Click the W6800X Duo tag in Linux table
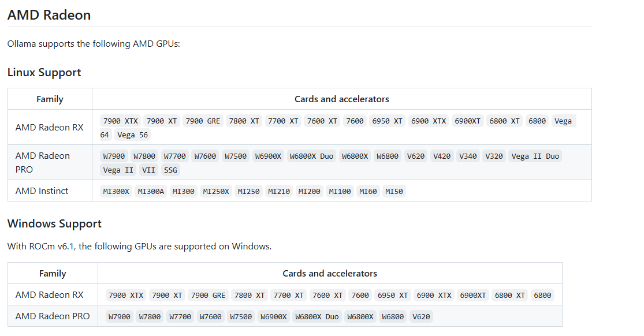The width and height of the screenshot is (644, 336). [311, 156]
